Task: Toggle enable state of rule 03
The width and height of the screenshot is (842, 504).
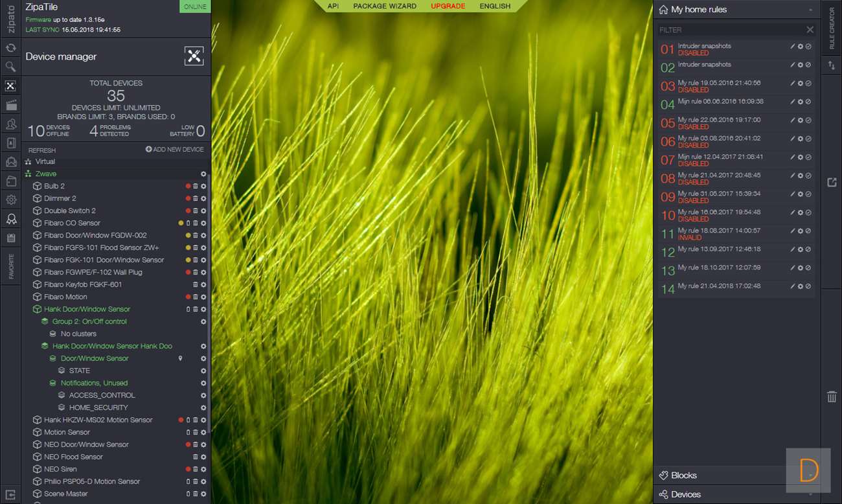Action: pyautogui.click(x=808, y=84)
